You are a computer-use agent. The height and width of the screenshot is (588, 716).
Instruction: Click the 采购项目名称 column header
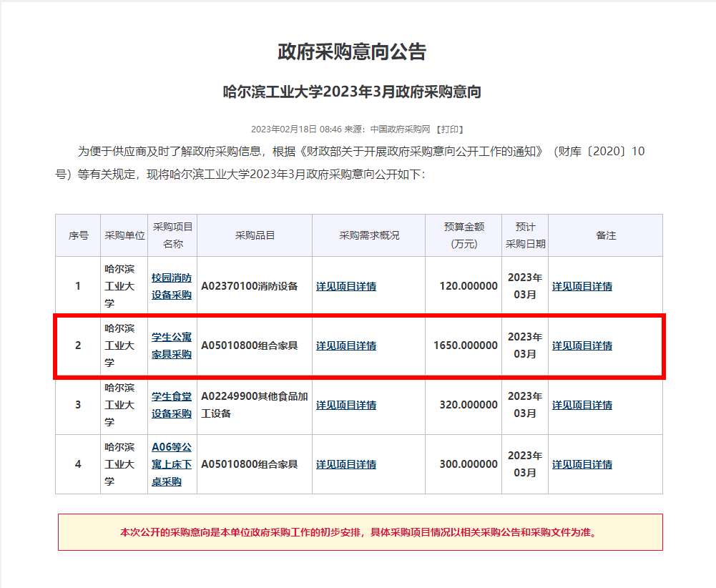coord(172,235)
